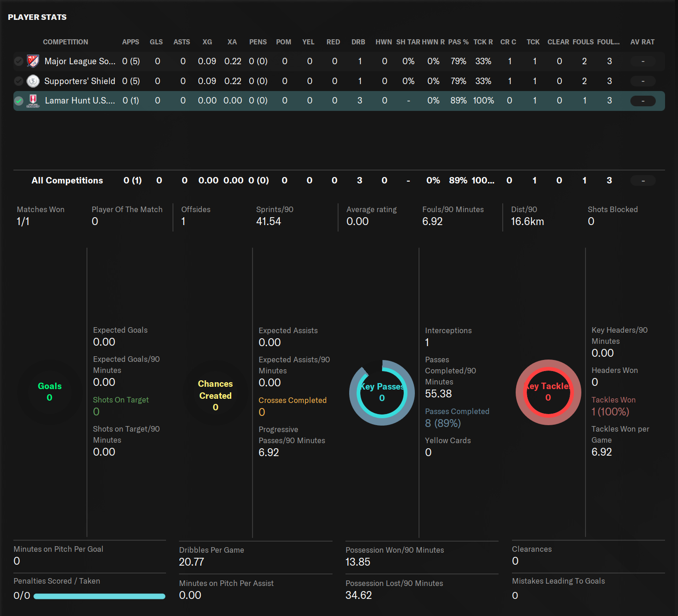Click the Supporters' Shield competition logo

[33, 81]
